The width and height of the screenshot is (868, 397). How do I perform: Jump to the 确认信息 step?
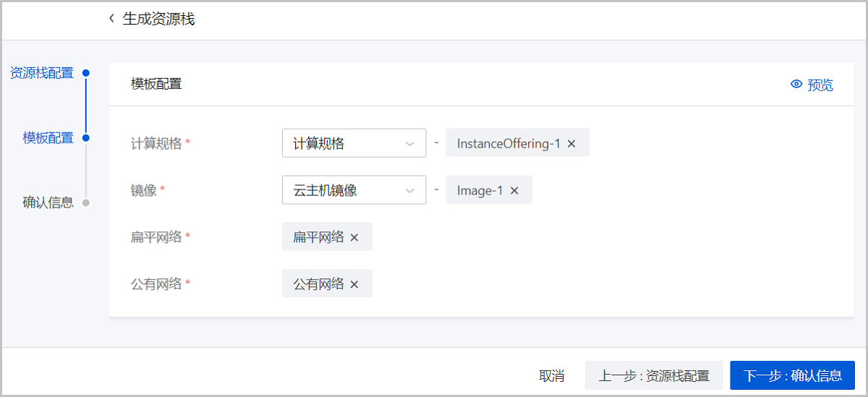click(x=48, y=202)
